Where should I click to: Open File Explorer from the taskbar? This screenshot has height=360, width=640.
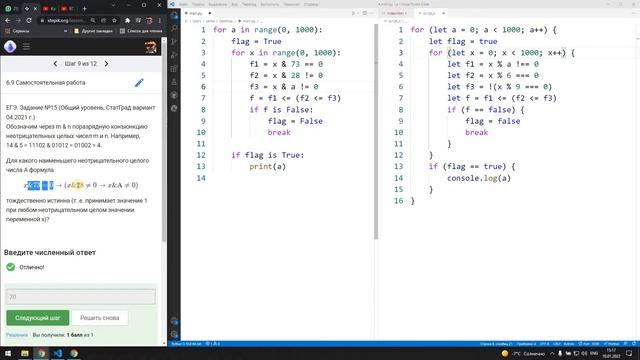[25, 353]
